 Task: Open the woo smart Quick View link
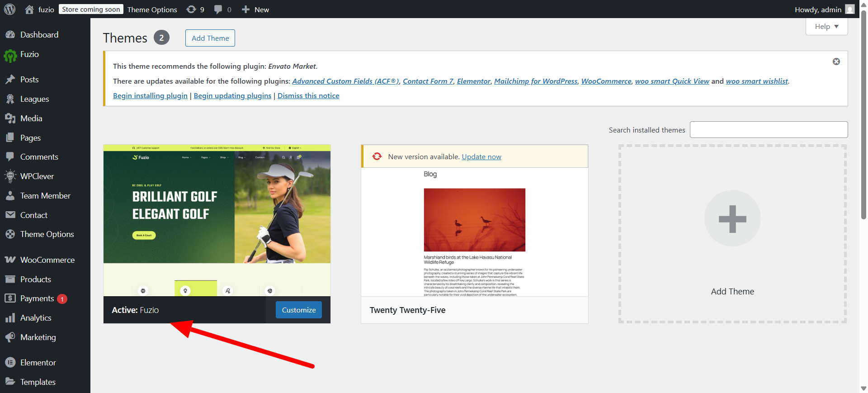tap(672, 81)
